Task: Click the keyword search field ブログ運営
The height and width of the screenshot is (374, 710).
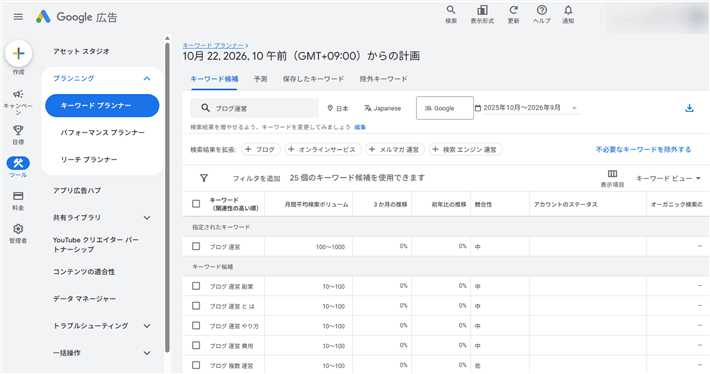Action: point(254,108)
